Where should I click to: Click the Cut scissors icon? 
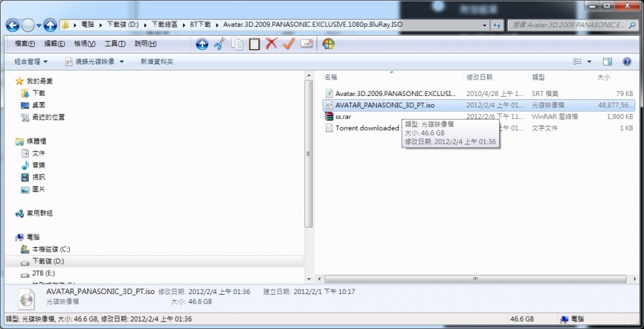pyautogui.click(x=220, y=44)
